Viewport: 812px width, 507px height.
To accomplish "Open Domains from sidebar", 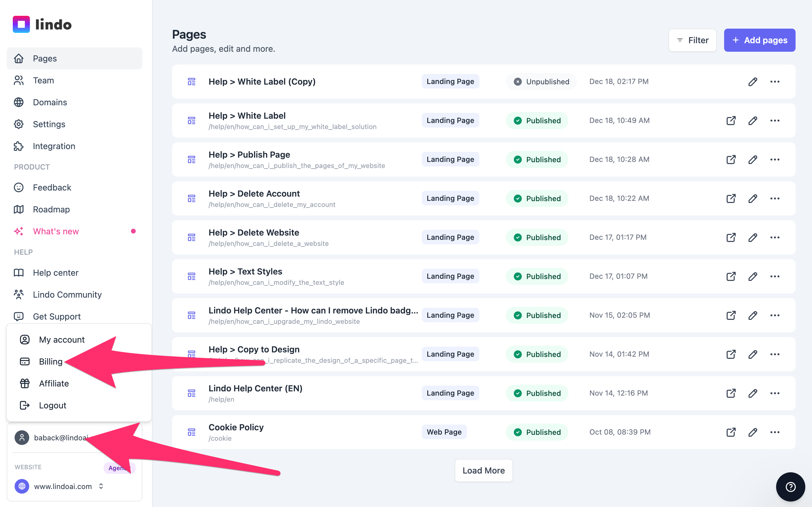I will coord(75,102).
